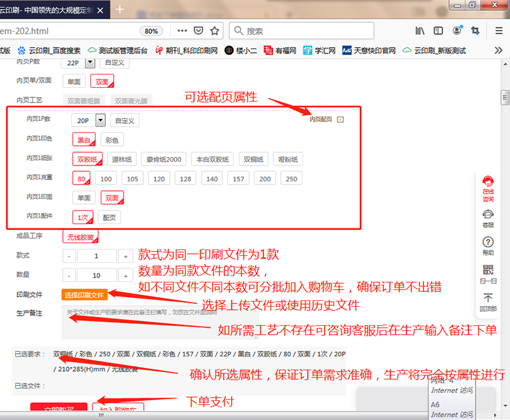
Task: Click the 选择印刷文件 upload button
Action: [85, 294]
